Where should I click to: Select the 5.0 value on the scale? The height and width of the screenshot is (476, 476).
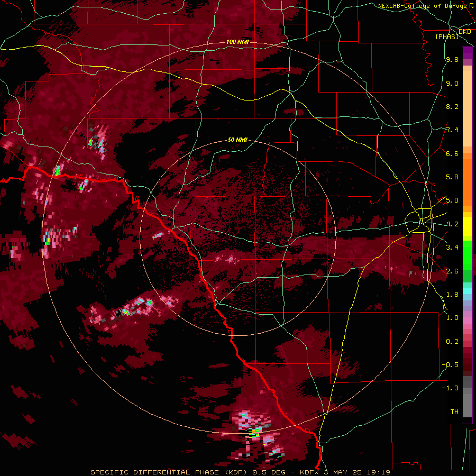click(452, 200)
